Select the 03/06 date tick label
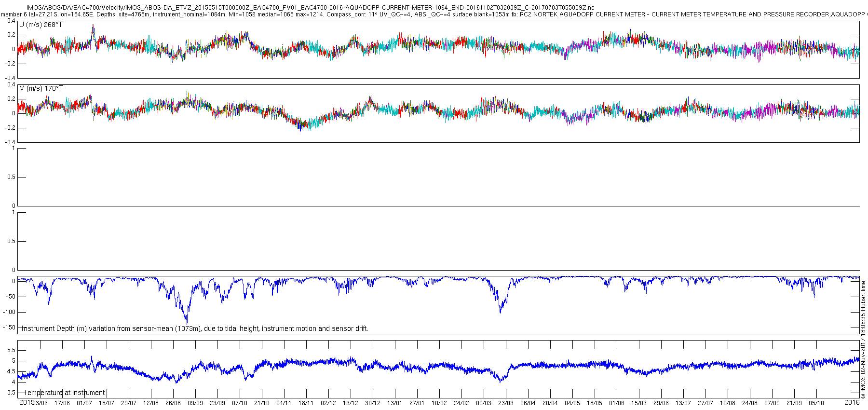Viewport: 868px width, 410px height. pyautogui.click(x=40, y=403)
